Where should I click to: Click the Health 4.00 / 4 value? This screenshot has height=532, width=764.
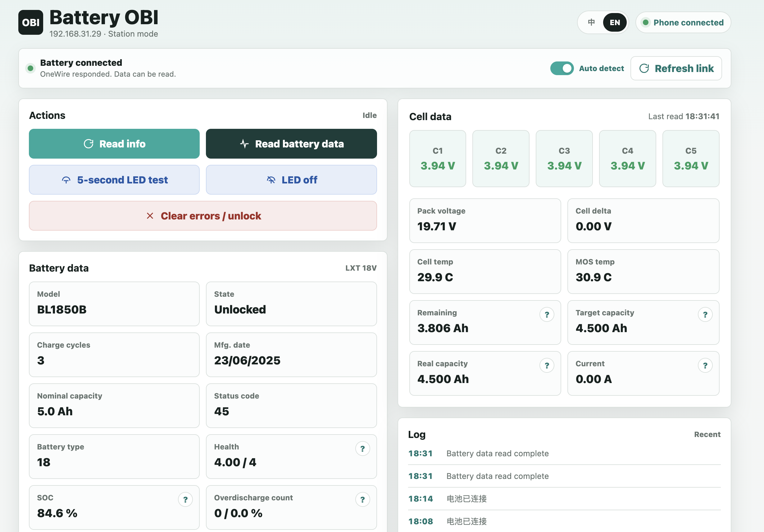pyautogui.click(x=235, y=462)
